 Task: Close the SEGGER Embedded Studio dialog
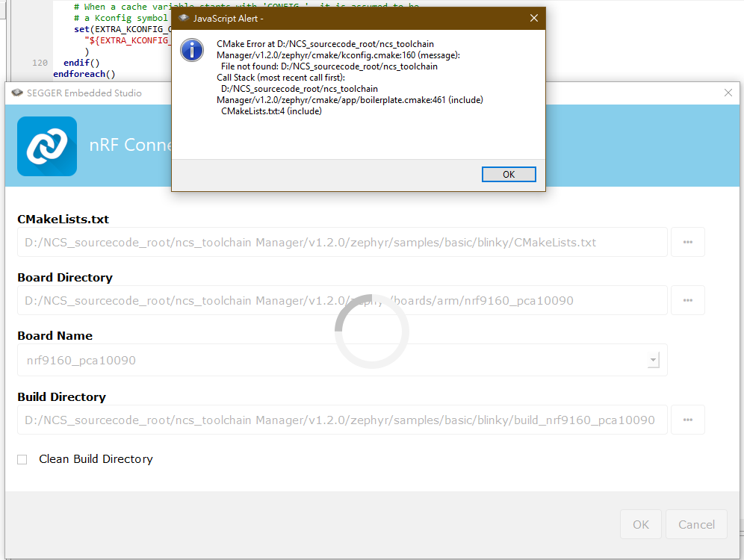(728, 93)
